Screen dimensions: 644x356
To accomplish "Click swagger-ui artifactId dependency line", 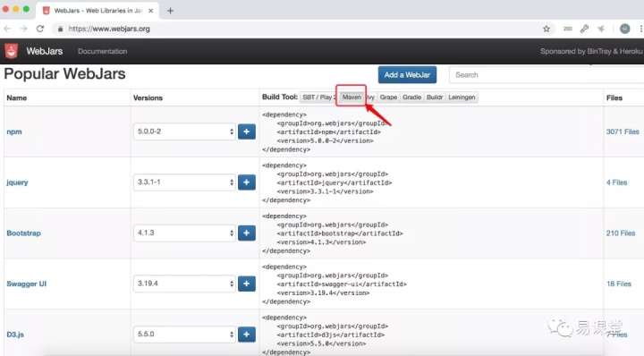I will click(x=342, y=284).
